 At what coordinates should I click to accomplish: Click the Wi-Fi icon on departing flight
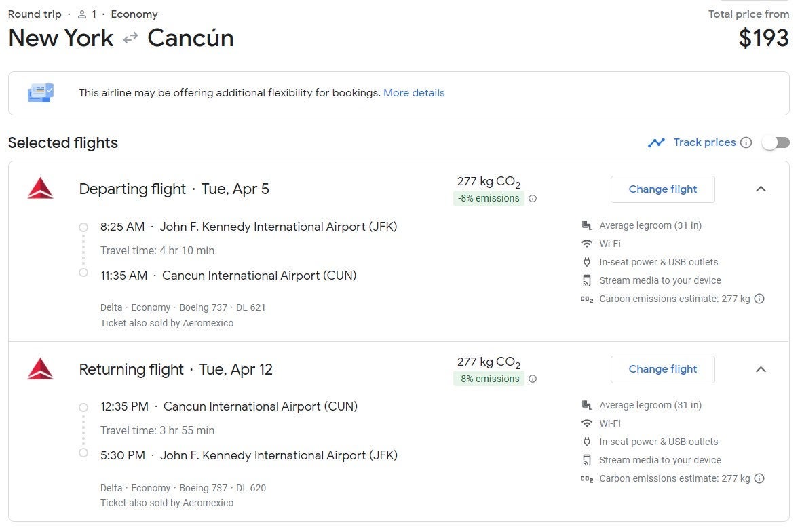click(x=587, y=244)
